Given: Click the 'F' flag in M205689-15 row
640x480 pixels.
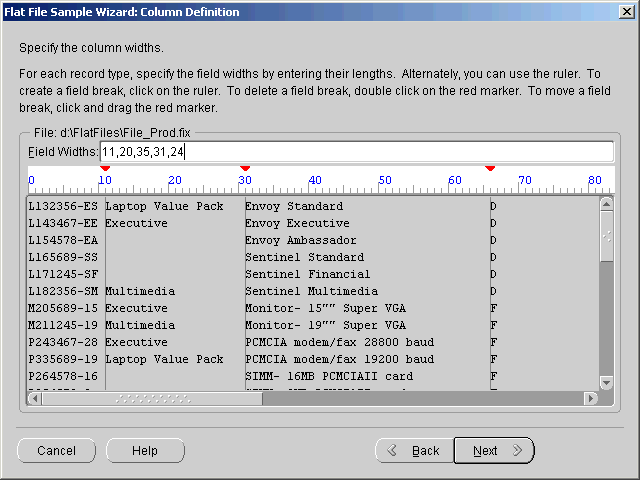Looking at the screenshot, I should point(493,309).
